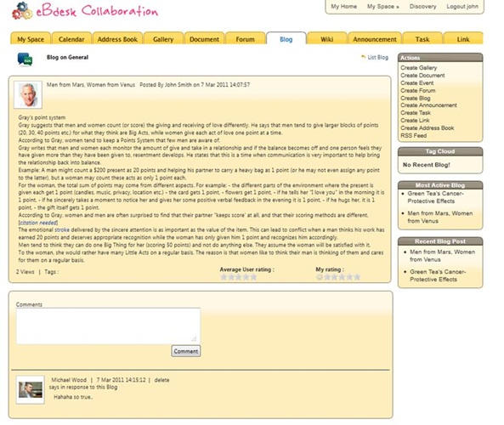Switch to the Wiki tab
Screen dimensions: 504x425
coord(327,39)
